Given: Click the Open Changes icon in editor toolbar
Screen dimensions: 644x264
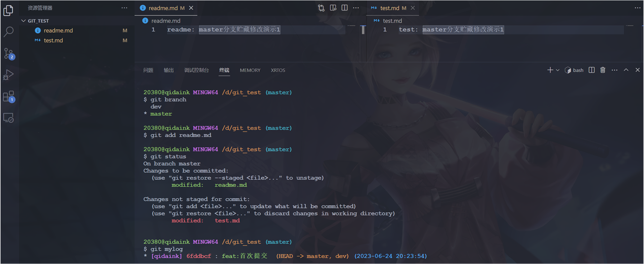Looking at the screenshot, I should pos(322,8).
